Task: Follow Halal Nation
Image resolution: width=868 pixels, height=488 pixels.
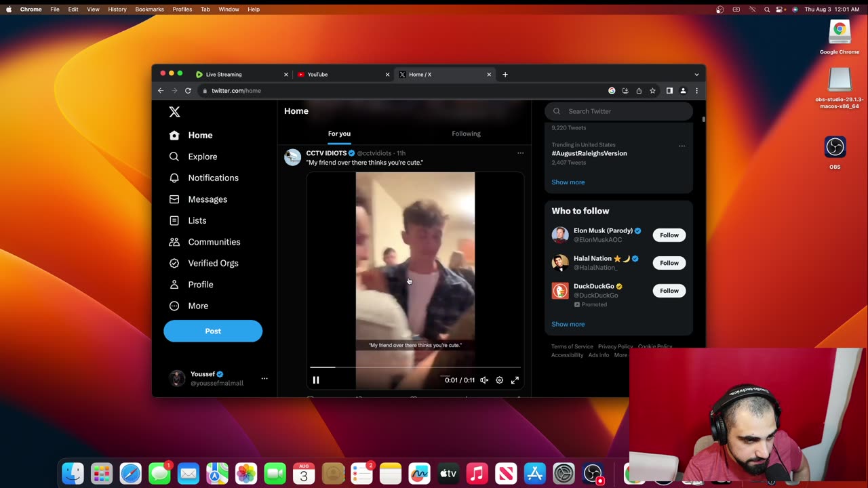Action: click(669, 263)
